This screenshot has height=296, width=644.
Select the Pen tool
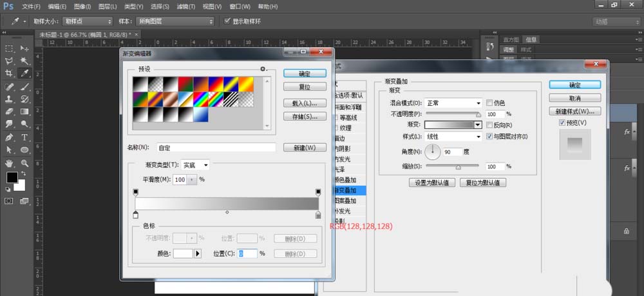pos(8,137)
